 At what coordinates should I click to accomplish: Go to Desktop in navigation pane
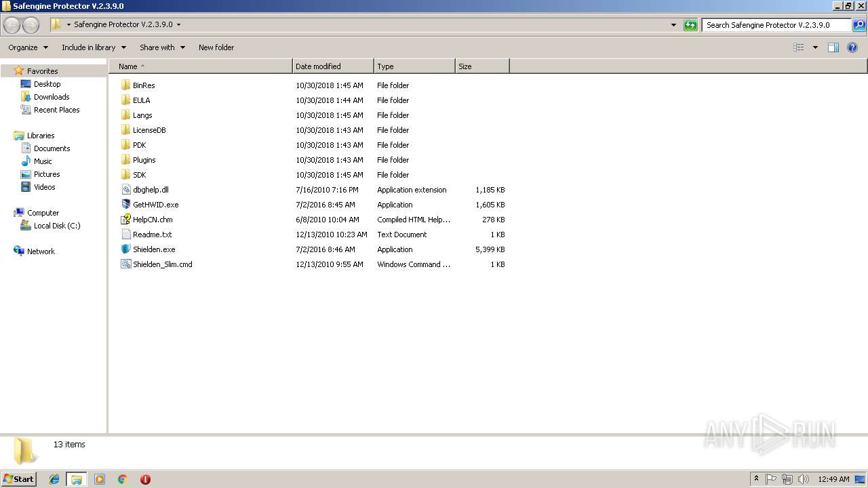(47, 84)
